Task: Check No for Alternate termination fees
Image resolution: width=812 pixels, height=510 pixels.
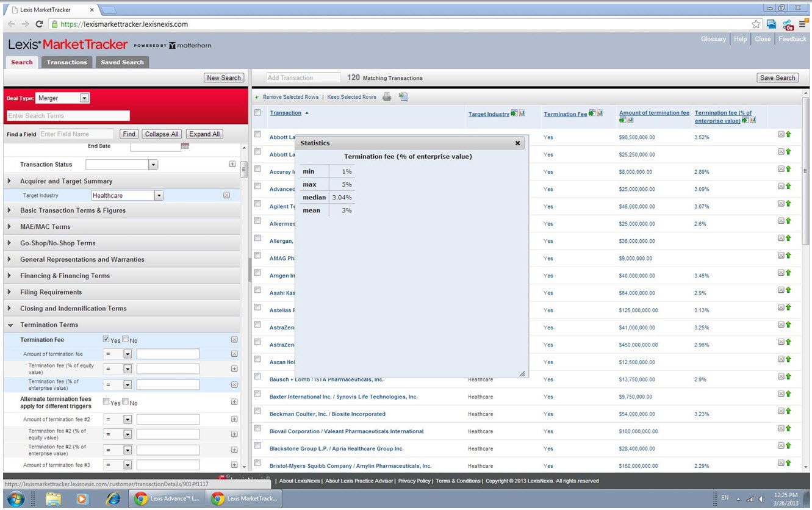Action: 125,401
